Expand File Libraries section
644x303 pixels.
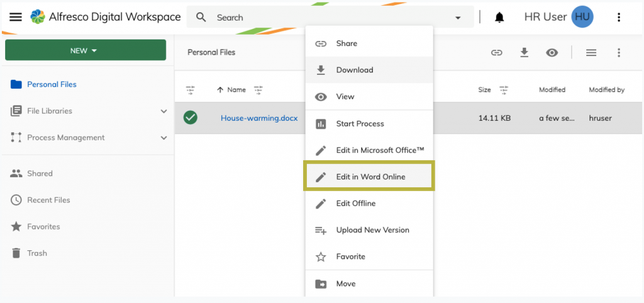click(x=164, y=111)
